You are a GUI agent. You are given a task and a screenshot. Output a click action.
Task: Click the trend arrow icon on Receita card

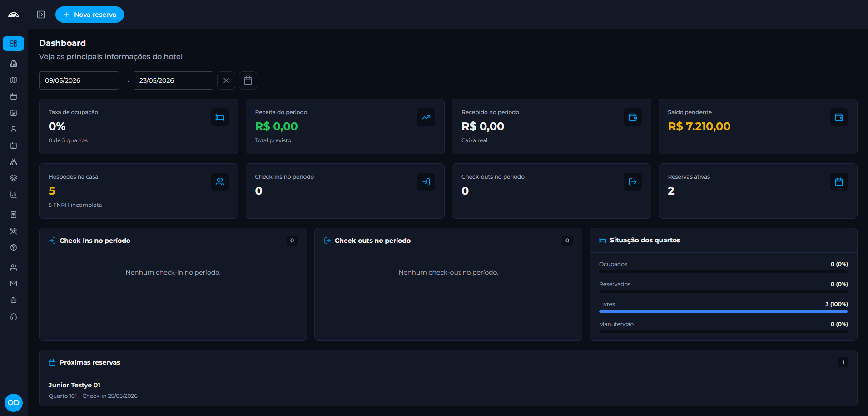(x=426, y=117)
